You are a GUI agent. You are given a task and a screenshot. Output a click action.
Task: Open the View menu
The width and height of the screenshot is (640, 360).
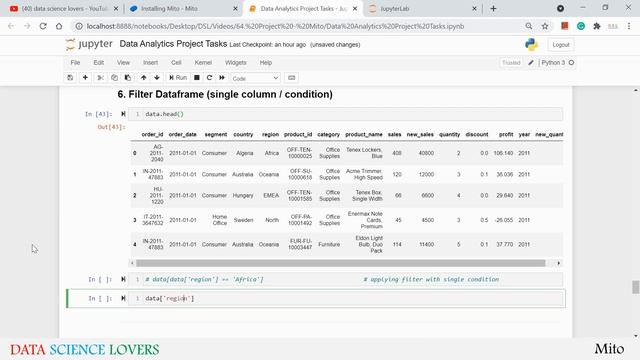tap(123, 62)
